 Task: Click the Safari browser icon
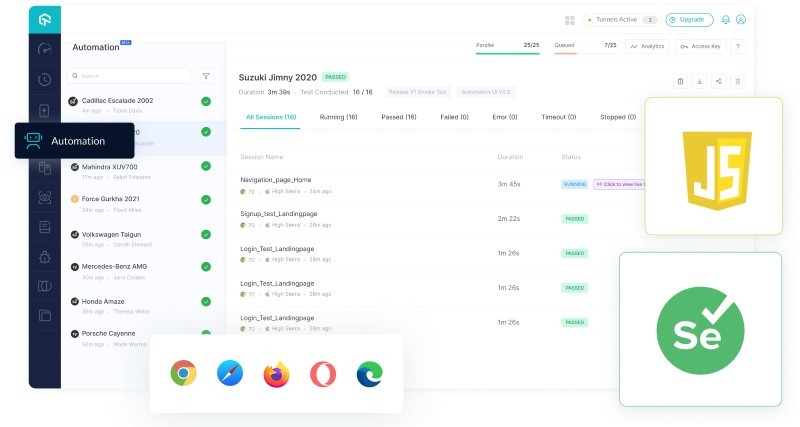(230, 373)
